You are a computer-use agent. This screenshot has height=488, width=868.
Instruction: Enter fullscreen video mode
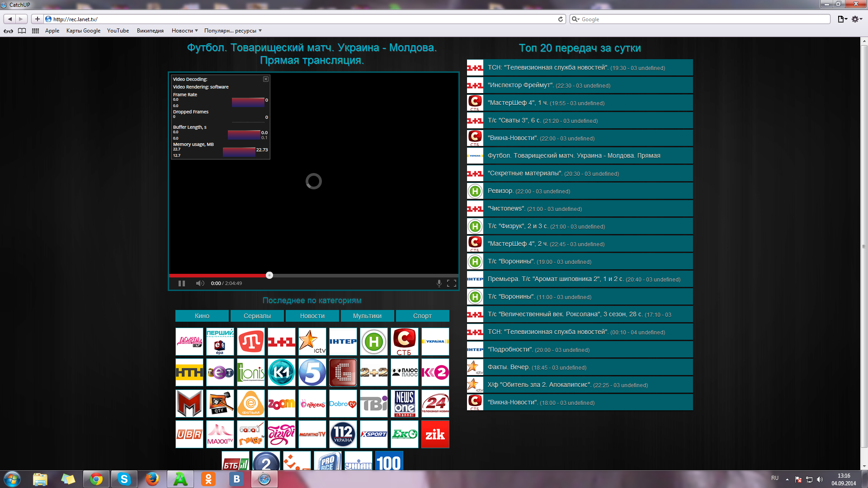click(x=451, y=283)
